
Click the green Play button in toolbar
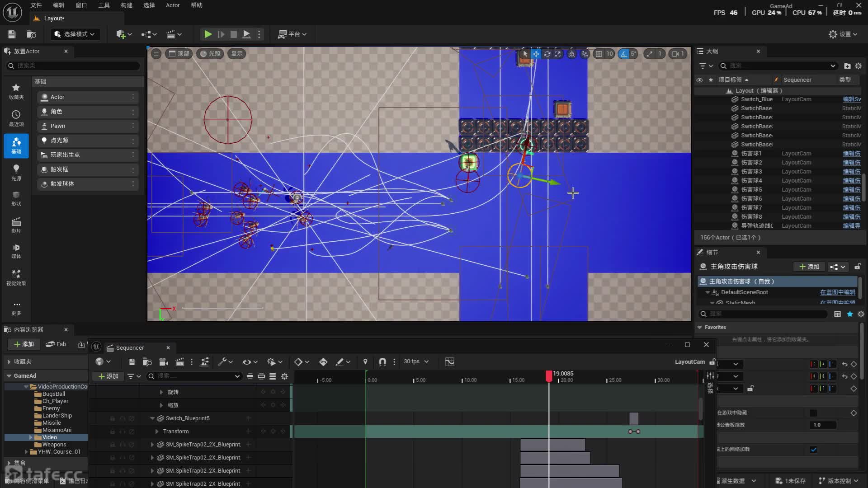tap(208, 34)
